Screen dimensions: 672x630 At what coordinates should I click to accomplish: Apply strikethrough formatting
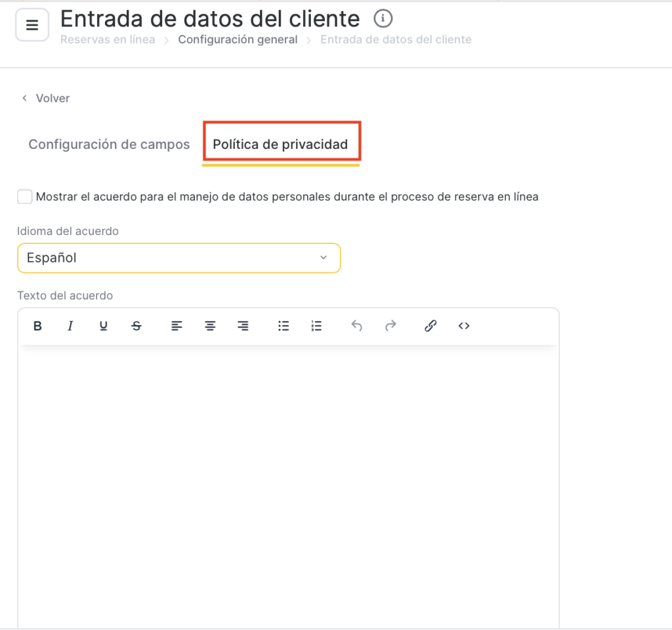click(136, 326)
